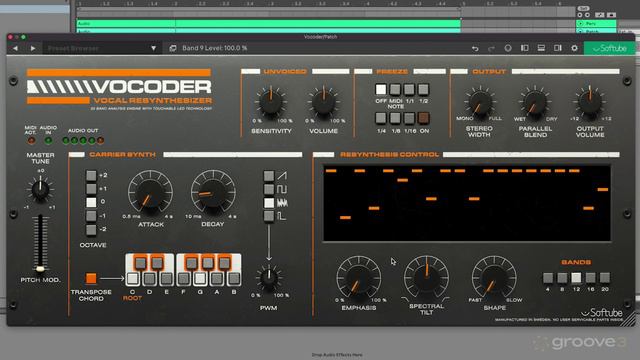
Task: Toggle the F key on chord keyboard
Action: (183, 279)
